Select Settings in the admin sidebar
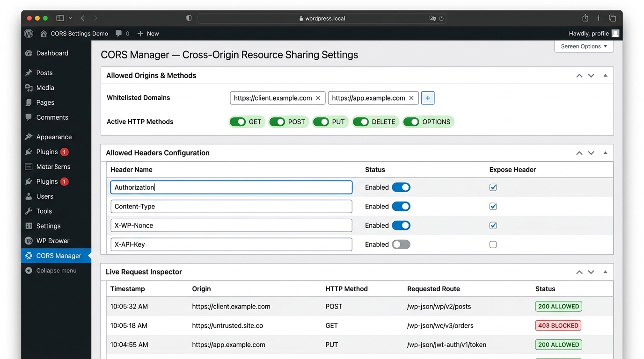The image size is (644, 359). tap(49, 226)
